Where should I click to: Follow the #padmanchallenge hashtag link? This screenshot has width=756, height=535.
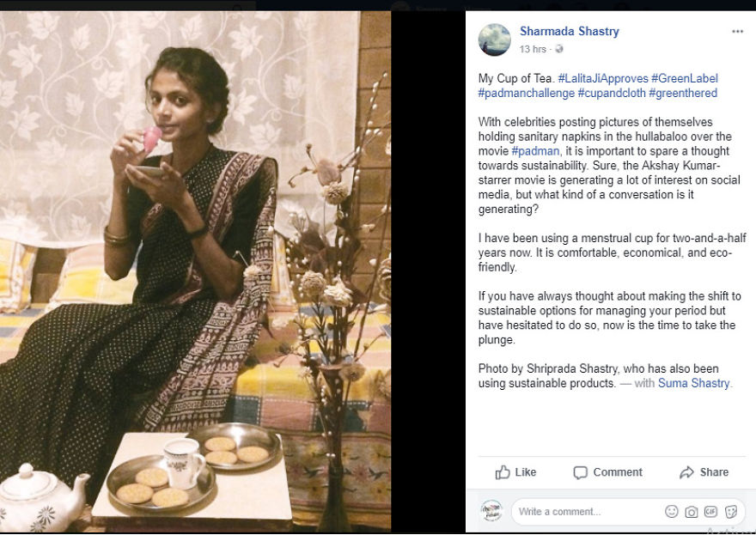tap(526, 93)
